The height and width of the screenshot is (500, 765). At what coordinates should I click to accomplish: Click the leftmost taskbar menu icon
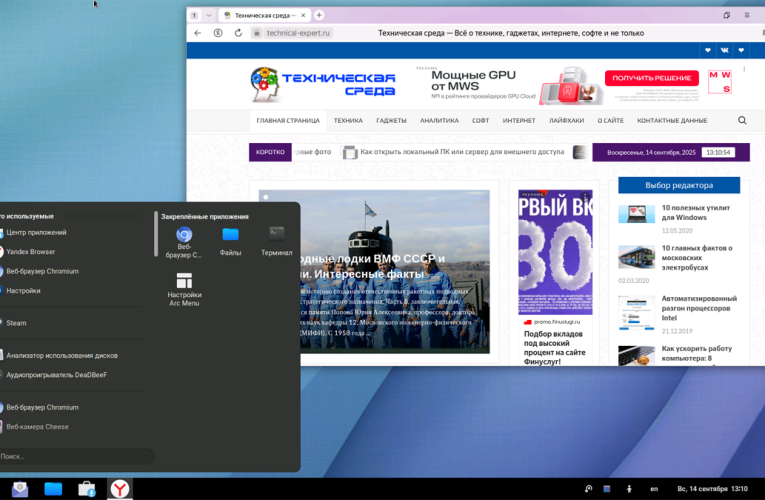(20, 489)
